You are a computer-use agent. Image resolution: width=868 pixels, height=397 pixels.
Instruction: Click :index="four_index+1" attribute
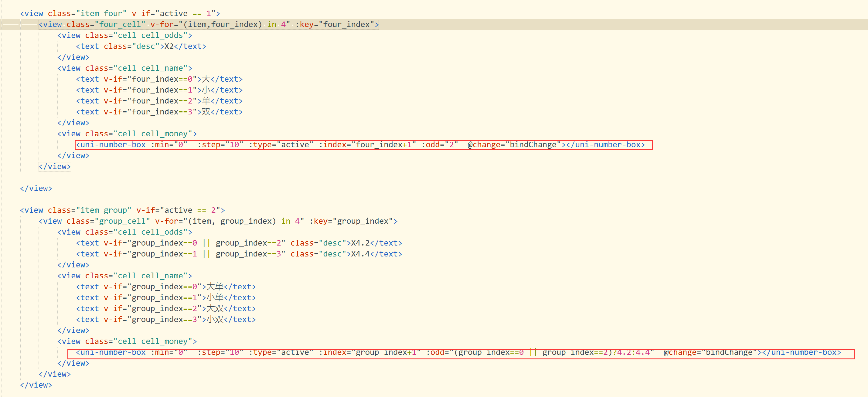[367, 145]
